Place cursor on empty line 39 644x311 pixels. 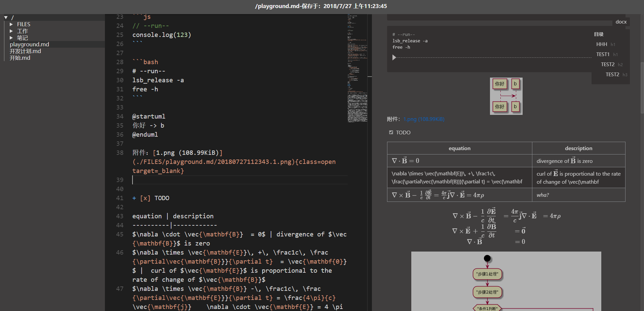[x=240, y=180]
